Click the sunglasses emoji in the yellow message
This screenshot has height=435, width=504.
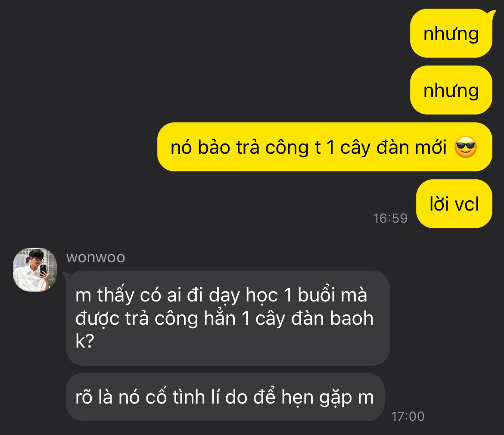pyautogui.click(x=465, y=147)
